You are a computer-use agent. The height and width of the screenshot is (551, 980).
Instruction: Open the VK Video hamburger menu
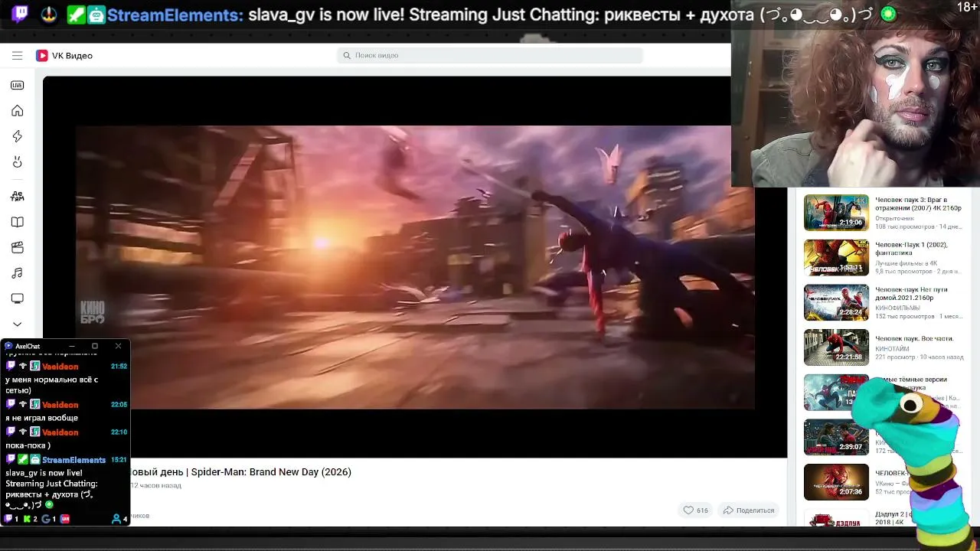pyautogui.click(x=17, y=55)
